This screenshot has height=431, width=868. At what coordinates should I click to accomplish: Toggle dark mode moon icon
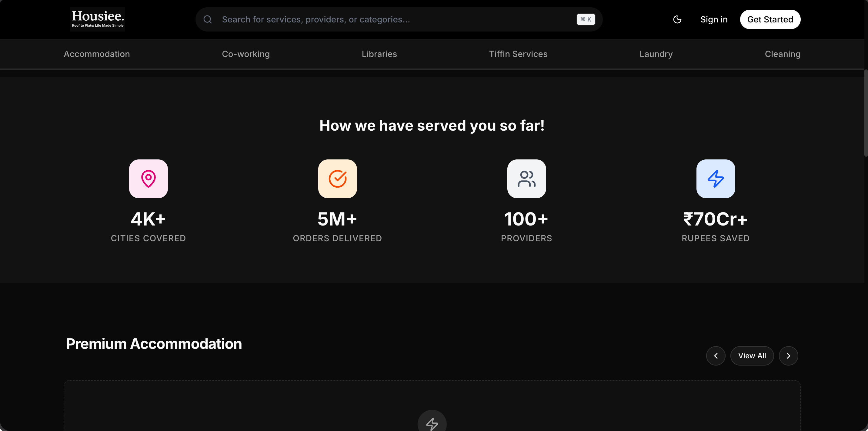(677, 19)
